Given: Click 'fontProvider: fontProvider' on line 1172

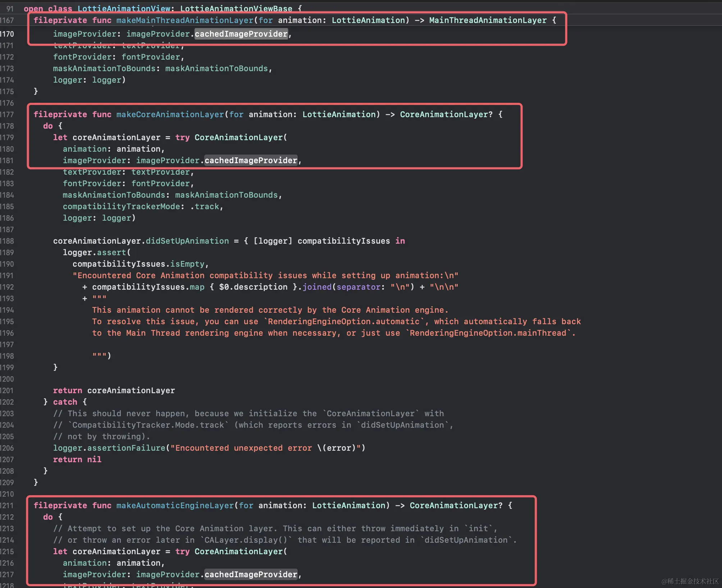Looking at the screenshot, I should pos(119,57).
